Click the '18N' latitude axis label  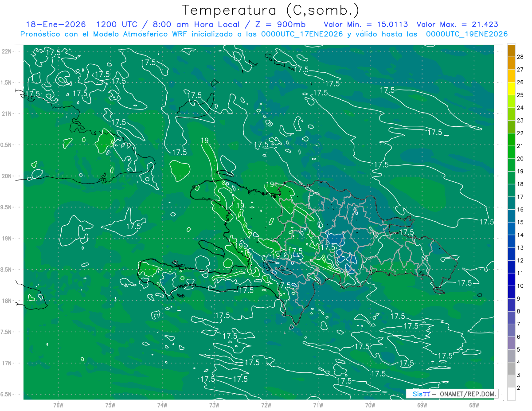[6, 301]
